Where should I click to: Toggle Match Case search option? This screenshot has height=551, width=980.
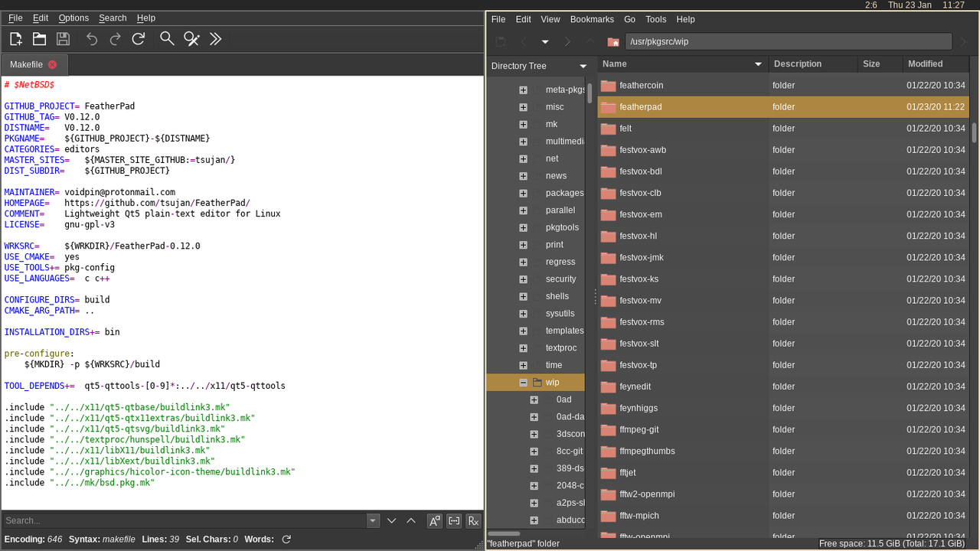click(x=435, y=520)
